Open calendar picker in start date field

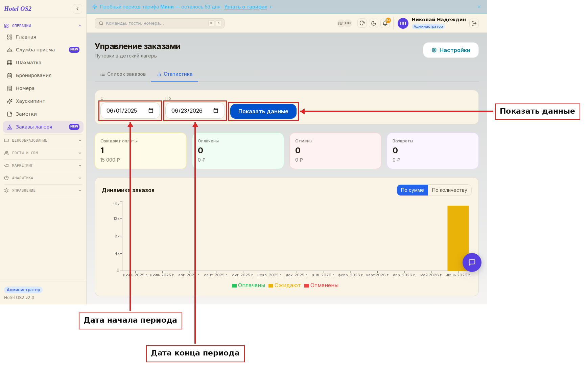point(151,111)
